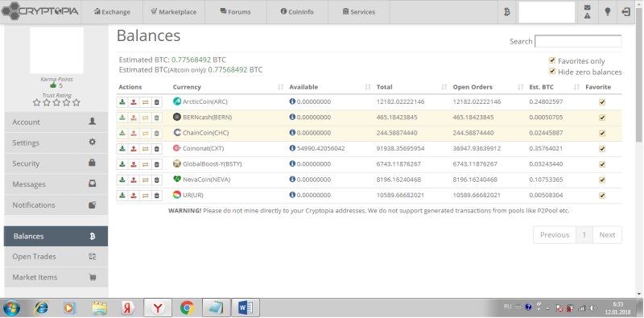Open the Exchange menu

pos(112,12)
